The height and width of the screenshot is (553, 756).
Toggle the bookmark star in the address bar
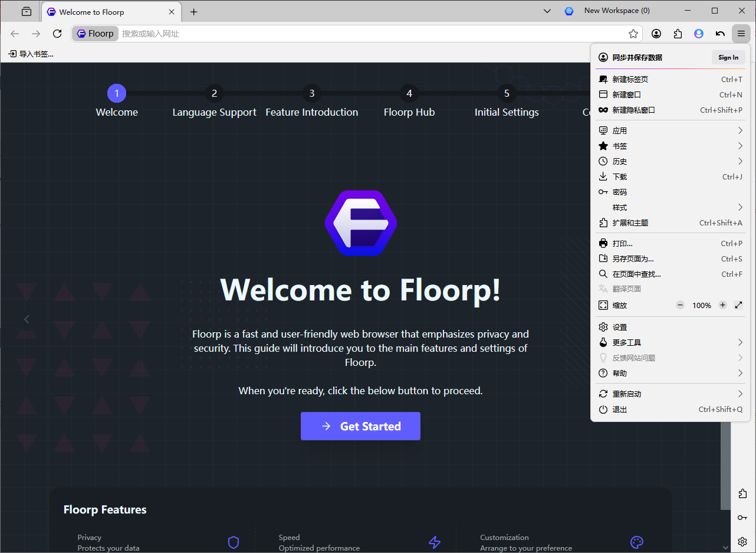pos(633,34)
